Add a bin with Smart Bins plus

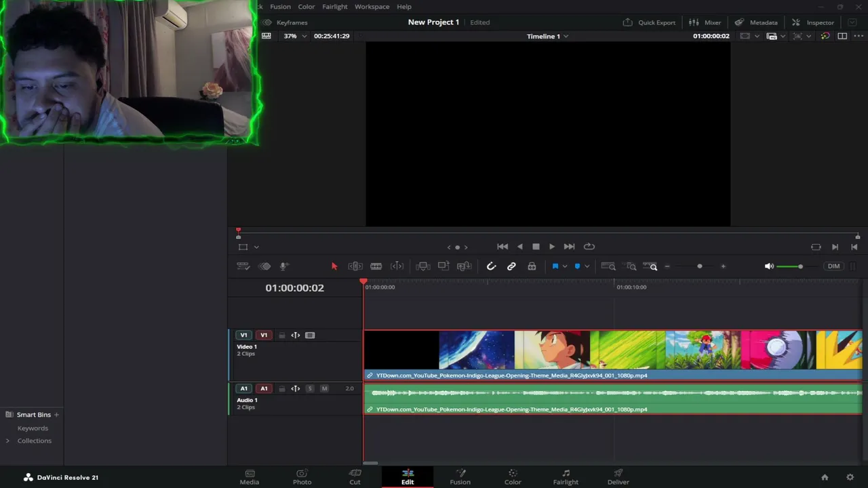click(56, 415)
